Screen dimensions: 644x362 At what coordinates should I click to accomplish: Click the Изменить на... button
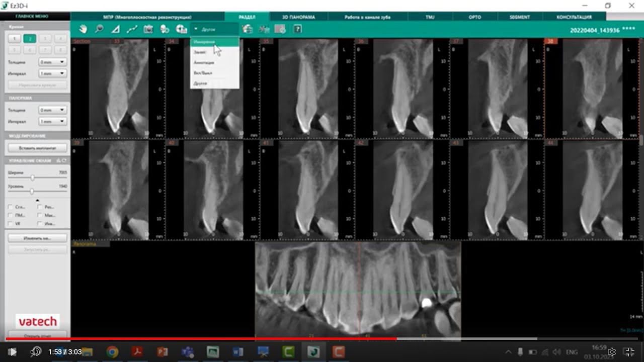click(38, 238)
